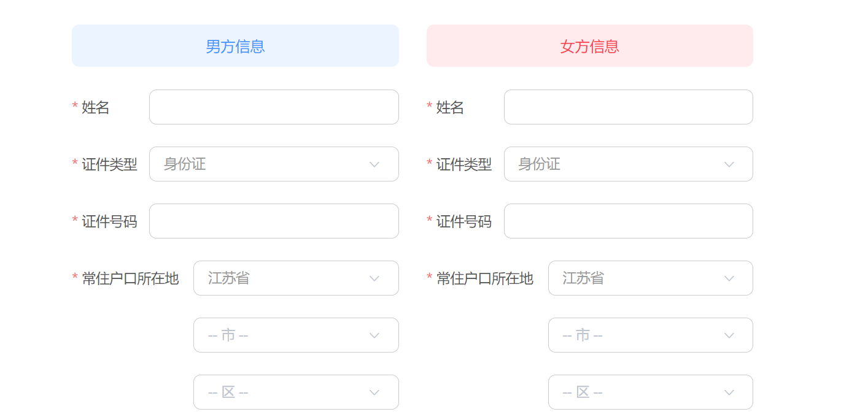Expand the male city (市) dropdown
868x420 pixels.
click(x=296, y=335)
